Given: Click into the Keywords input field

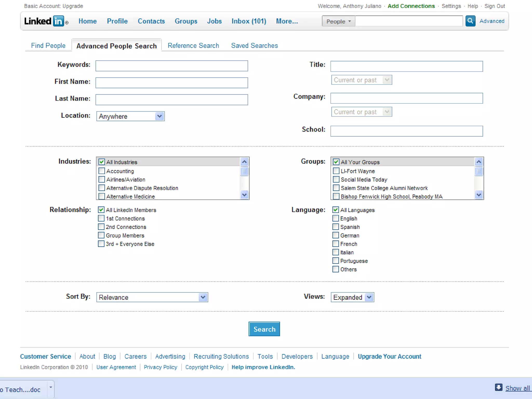Looking at the screenshot, I should click(x=171, y=66).
